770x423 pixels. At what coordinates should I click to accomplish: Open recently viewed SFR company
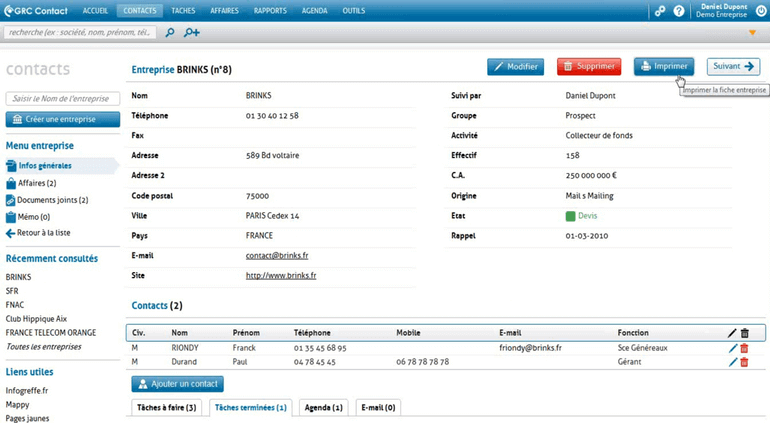12,291
